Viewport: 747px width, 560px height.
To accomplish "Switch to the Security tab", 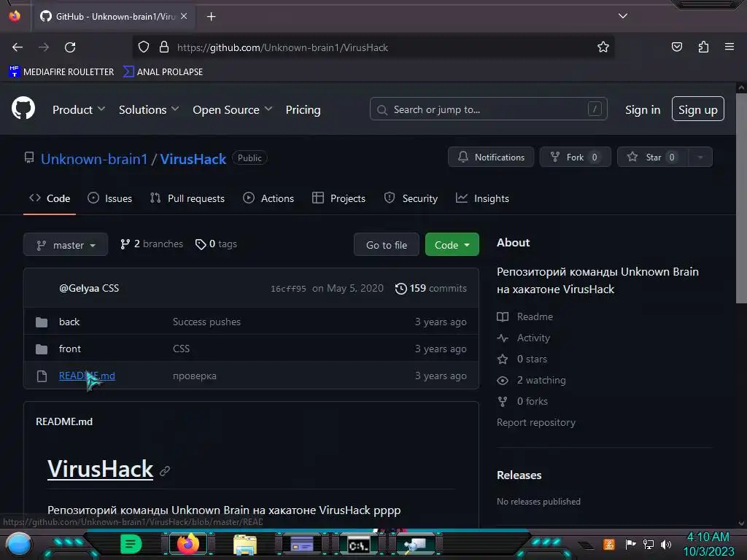I will [411, 198].
